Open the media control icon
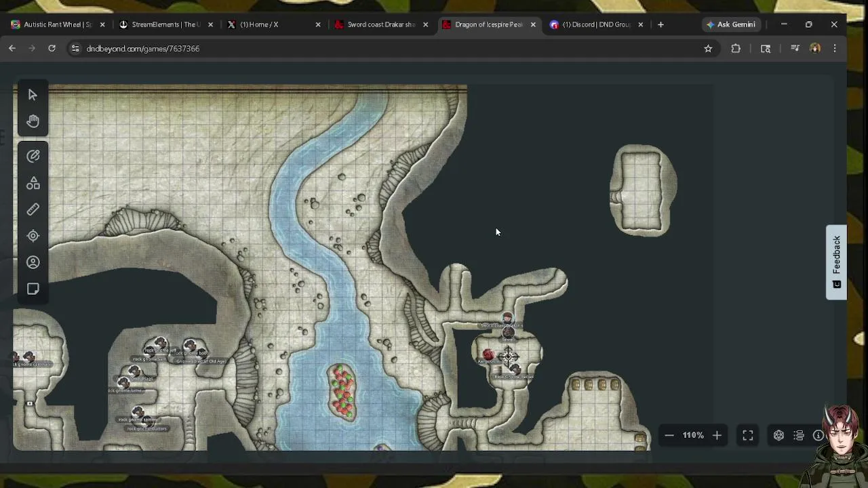This screenshot has height=488, width=868. point(795,49)
